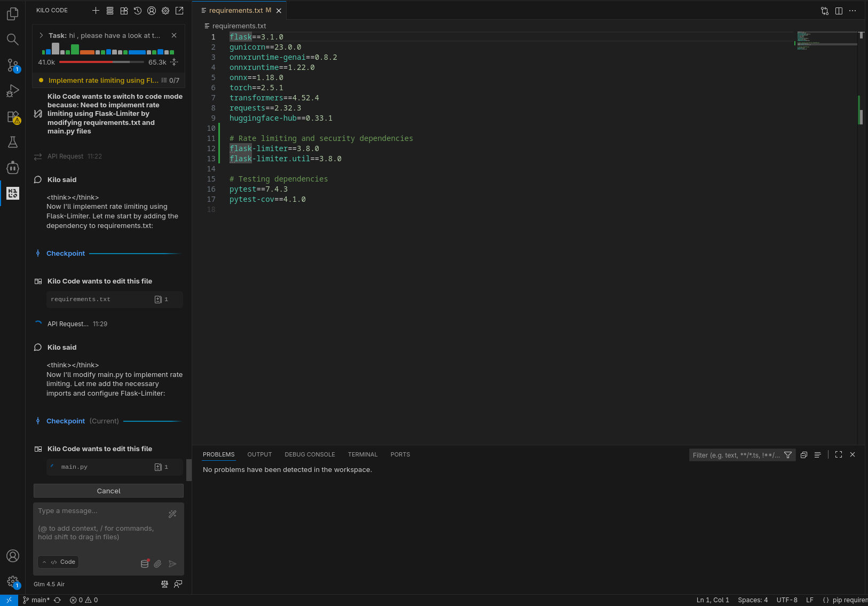Image resolution: width=868 pixels, height=606 pixels.
Task: Click the Kilo Code history icon
Action: [138, 11]
